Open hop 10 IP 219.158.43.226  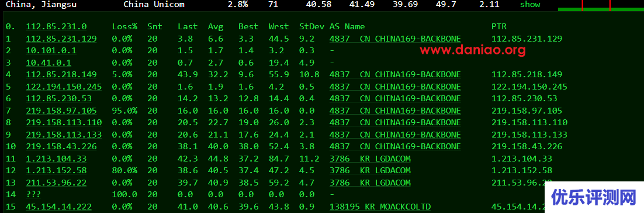tap(61, 146)
